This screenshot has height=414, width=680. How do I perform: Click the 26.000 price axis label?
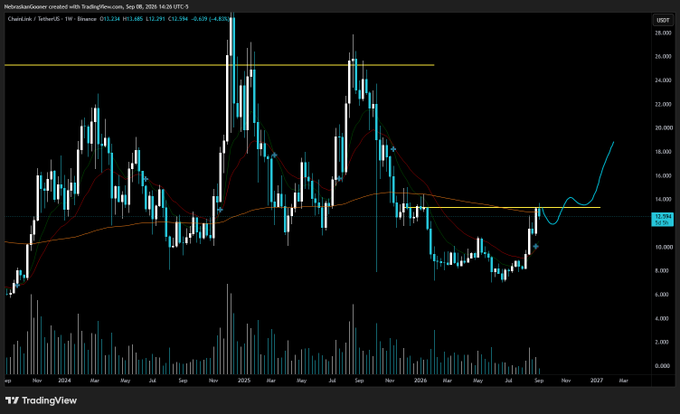pos(663,57)
